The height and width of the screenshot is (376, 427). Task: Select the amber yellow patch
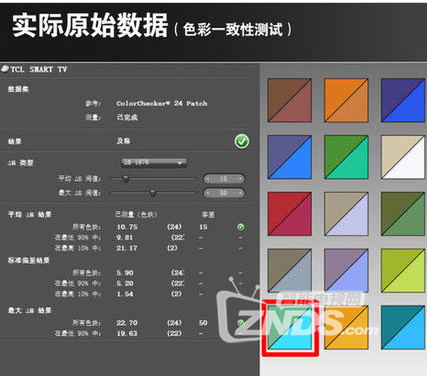(346, 328)
